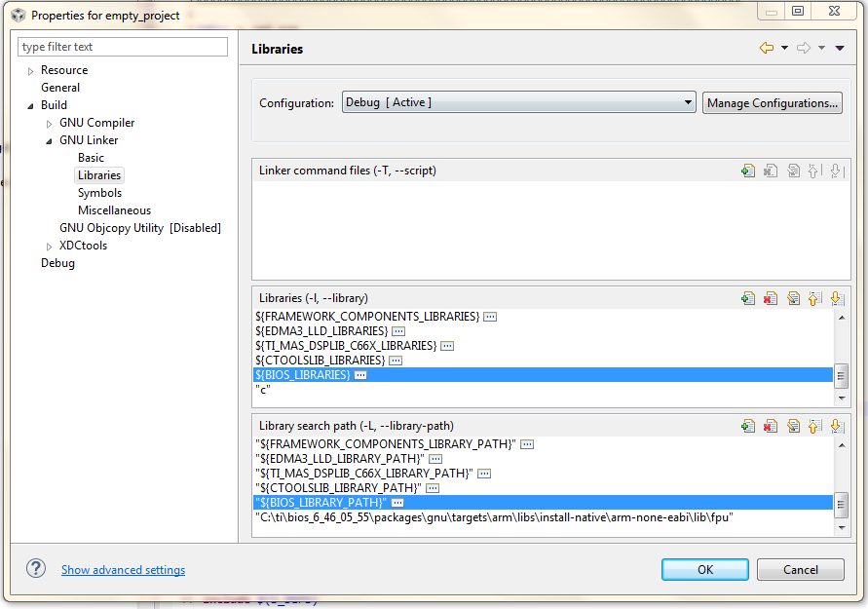This screenshot has width=868, height=609.
Task: Select Debug in the properties tree
Action: [57, 263]
